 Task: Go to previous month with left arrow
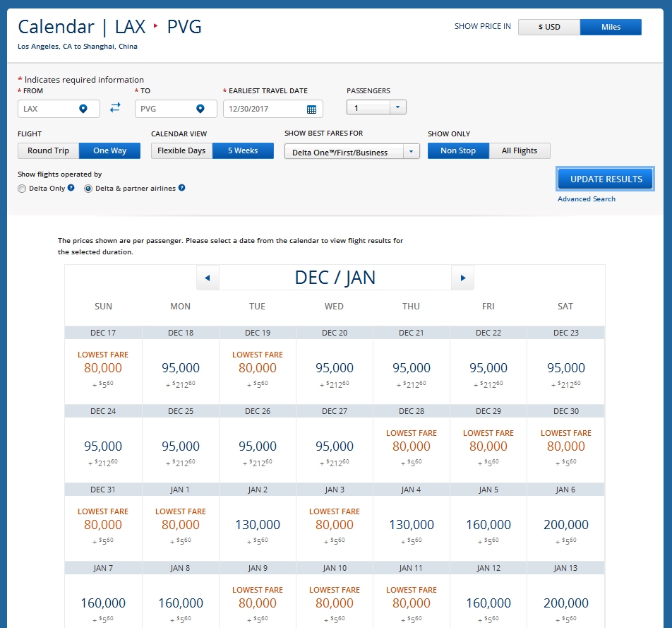tap(208, 278)
